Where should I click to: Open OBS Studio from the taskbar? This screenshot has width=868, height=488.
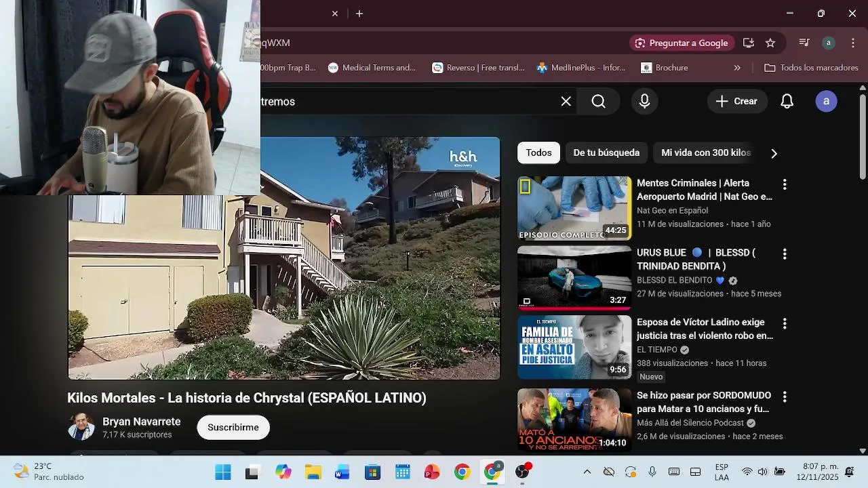click(523, 472)
